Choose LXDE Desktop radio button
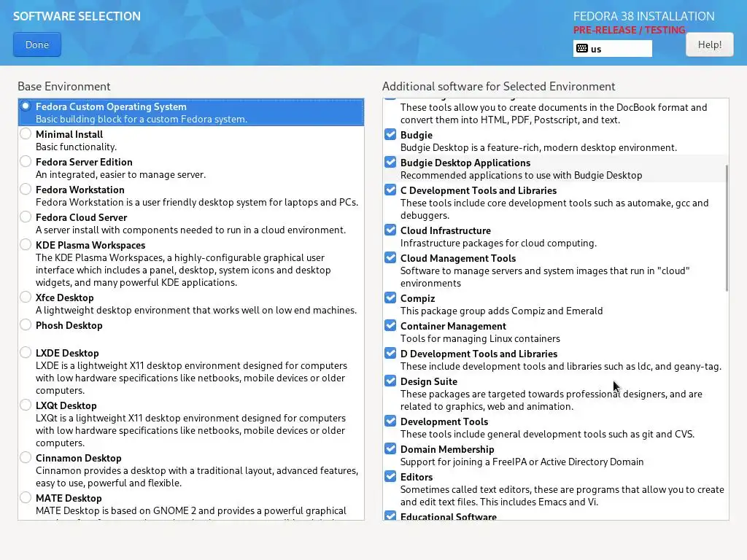Screen dimensions: 747x560 26,352
